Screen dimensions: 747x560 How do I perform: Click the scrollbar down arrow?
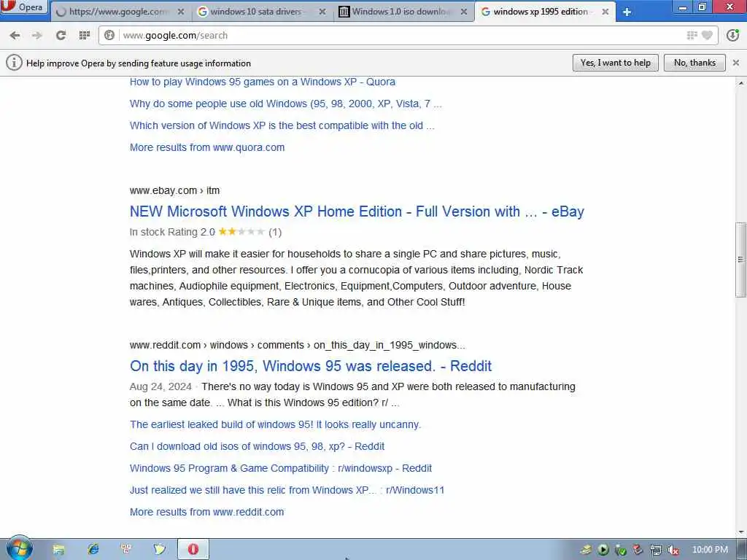pyautogui.click(x=740, y=532)
